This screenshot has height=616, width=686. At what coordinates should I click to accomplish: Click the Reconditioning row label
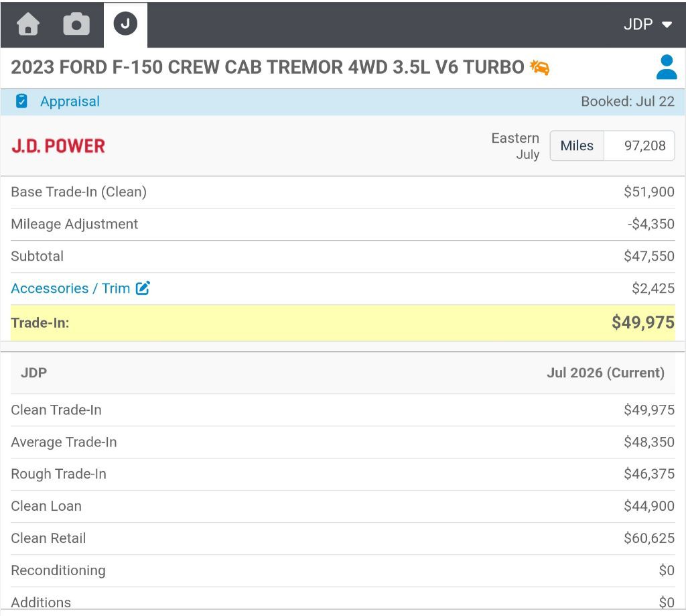[x=58, y=570]
